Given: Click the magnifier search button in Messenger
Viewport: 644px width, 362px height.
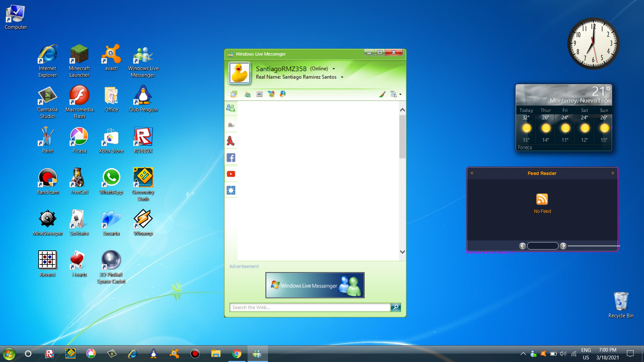Looking at the screenshot, I should pyautogui.click(x=396, y=307).
